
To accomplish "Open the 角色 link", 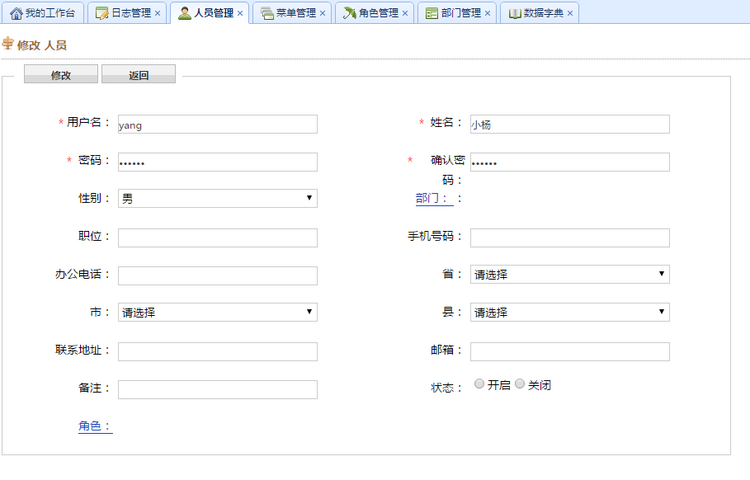I will click(x=95, y=426).
